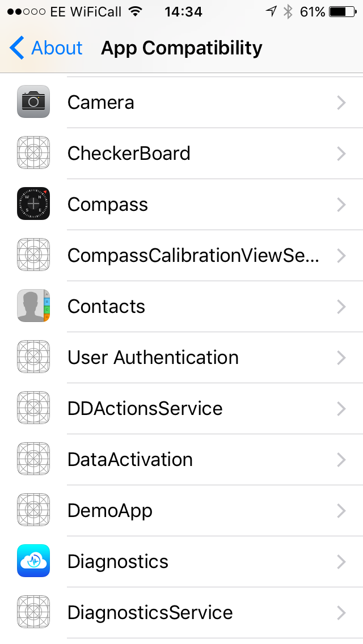The image size is (363, 644).
Task: Tap the CheckerBoard placeholder icon
Action: (33, 153)
